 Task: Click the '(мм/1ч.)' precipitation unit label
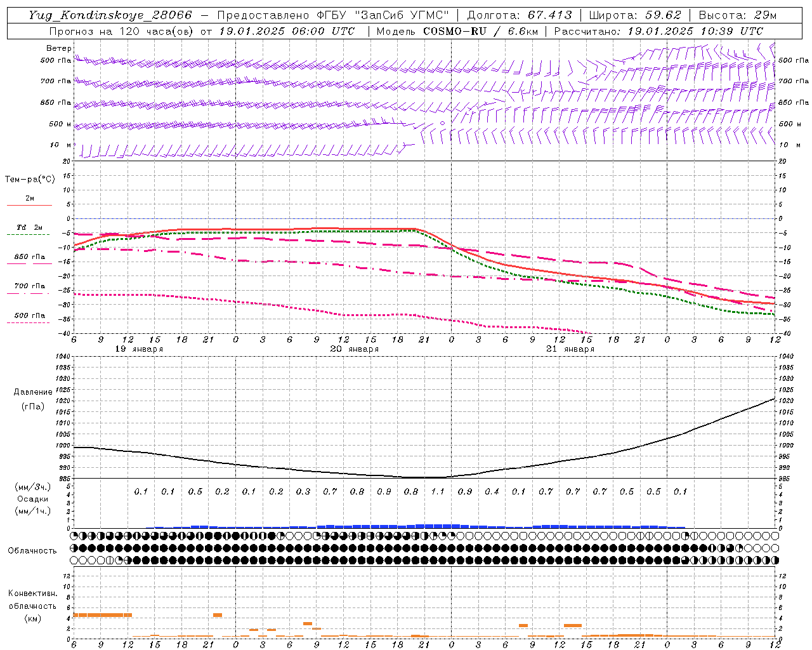click(33, 511)
